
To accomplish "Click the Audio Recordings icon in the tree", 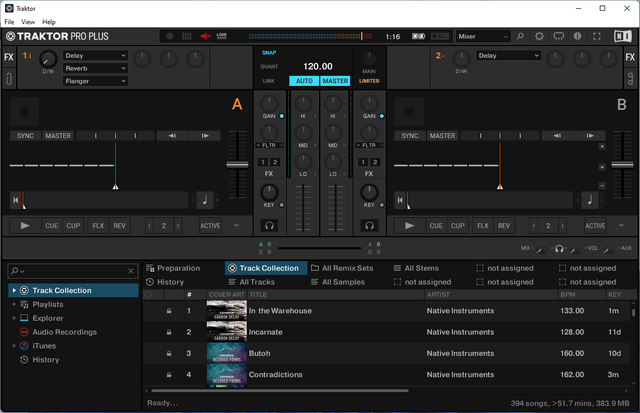I will 24,332.
